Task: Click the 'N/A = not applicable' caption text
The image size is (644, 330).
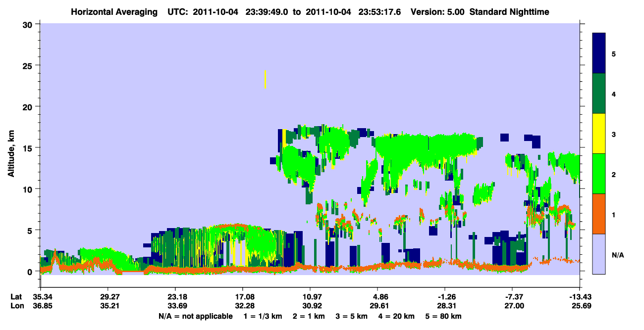Action: coord(195,316)
